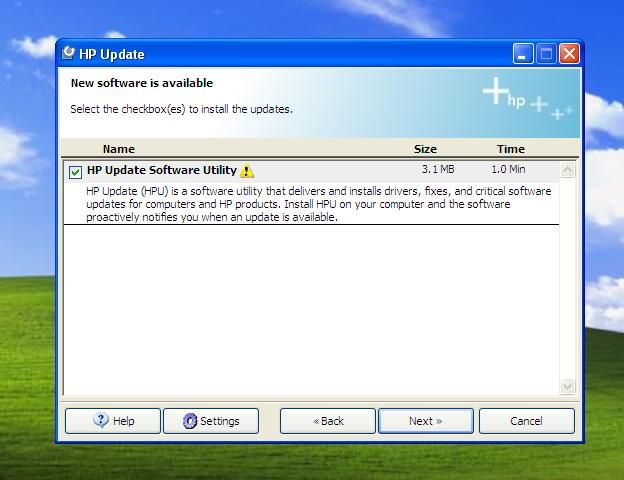Click the scrollbar down arrow
The width and height of the screenshot is (624, 480).
tap(567, 386)
